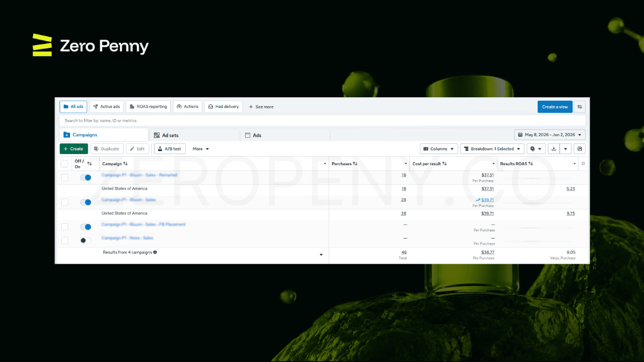Click the plus icon on See more
Viewport: 644px width, 362px height.
(251, 107)
